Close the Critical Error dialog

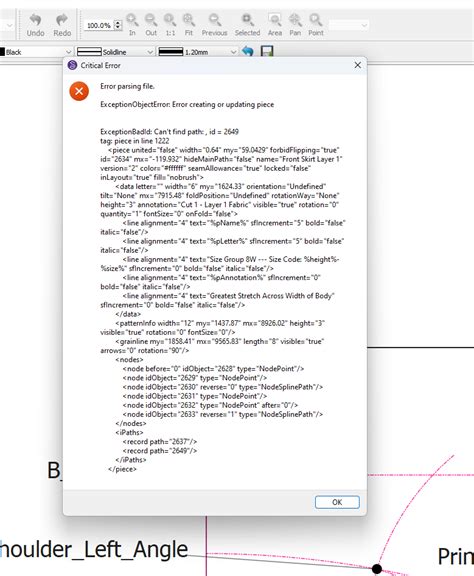click(x=358, y=65)
